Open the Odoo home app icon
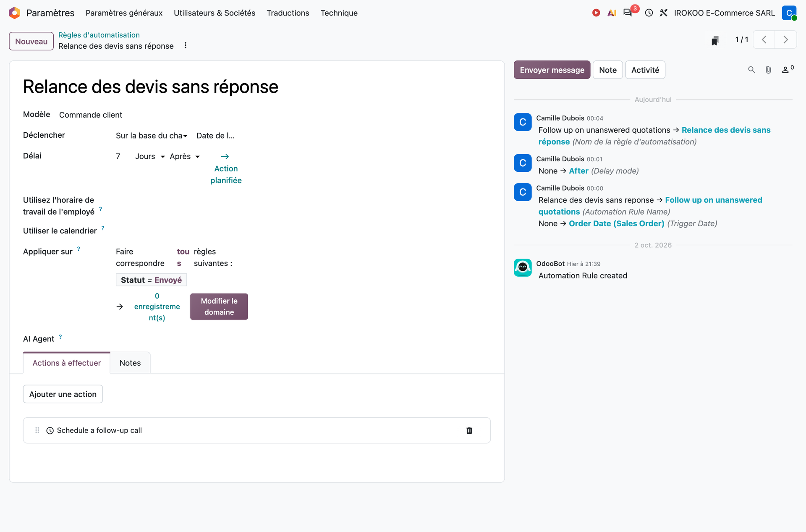Screen dimensions: 806x532 [x=15, y=13]
